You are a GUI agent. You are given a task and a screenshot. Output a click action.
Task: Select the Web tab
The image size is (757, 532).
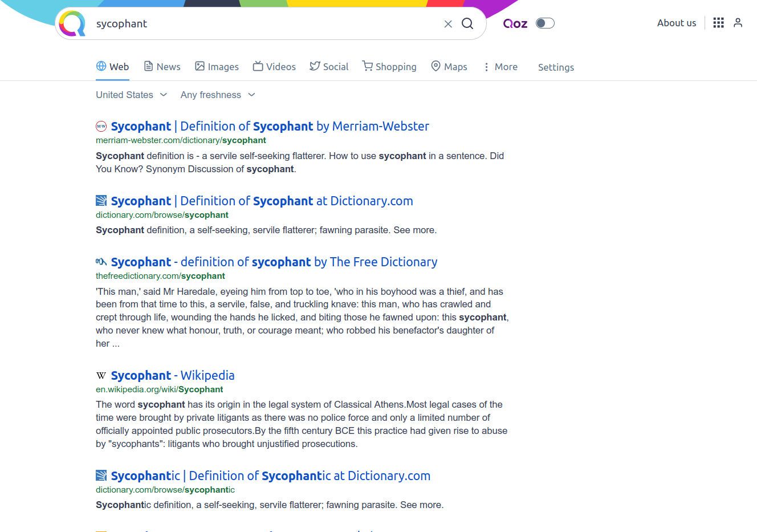tap(112, 67)
